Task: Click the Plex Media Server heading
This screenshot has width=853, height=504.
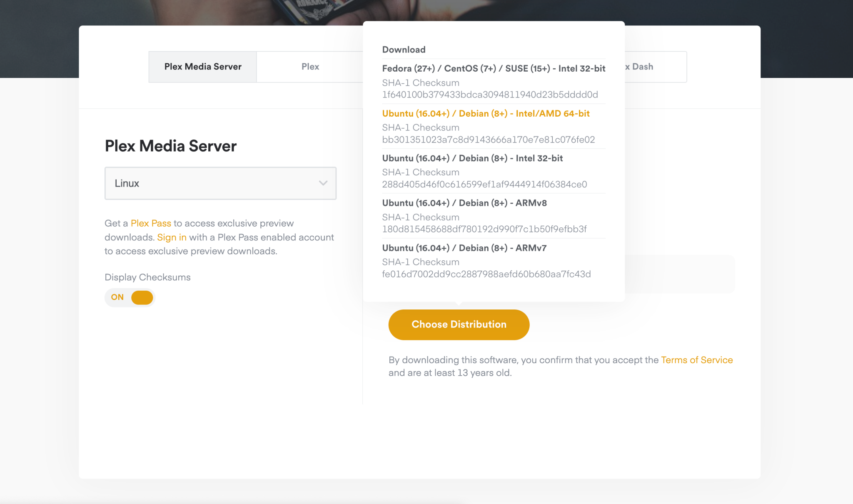Action: pos(170,146)
